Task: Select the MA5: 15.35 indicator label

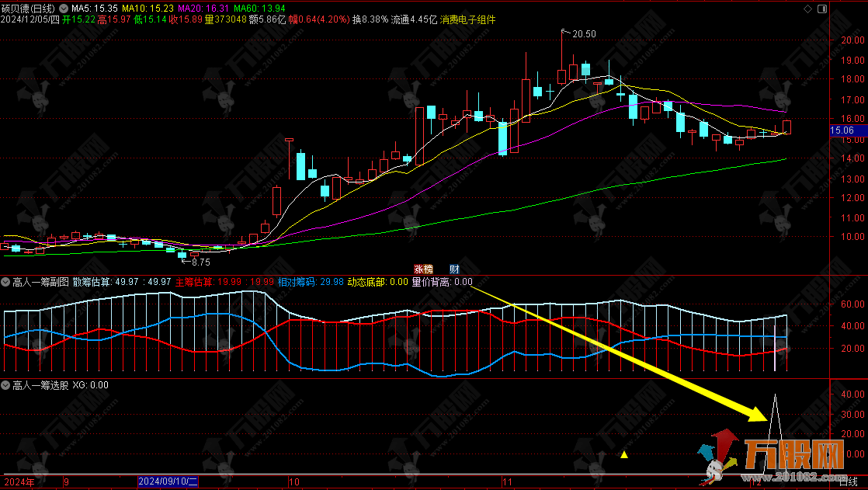Action: [x=94, y=9]
